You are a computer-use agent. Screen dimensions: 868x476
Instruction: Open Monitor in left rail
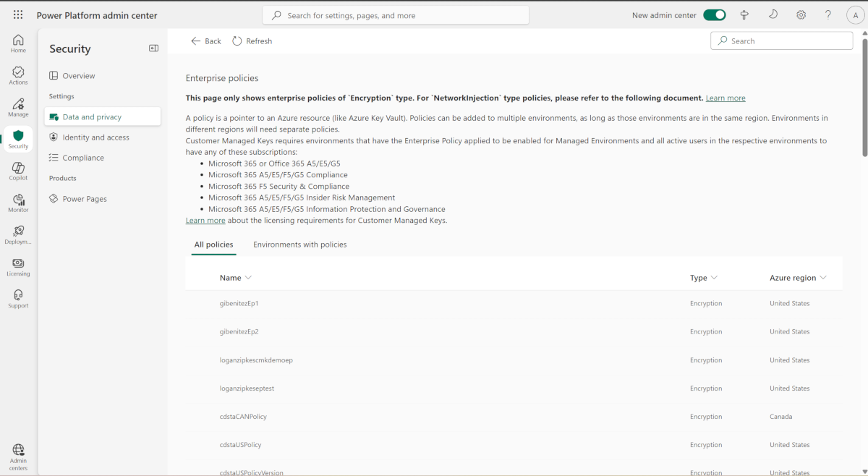click(18, 203)
